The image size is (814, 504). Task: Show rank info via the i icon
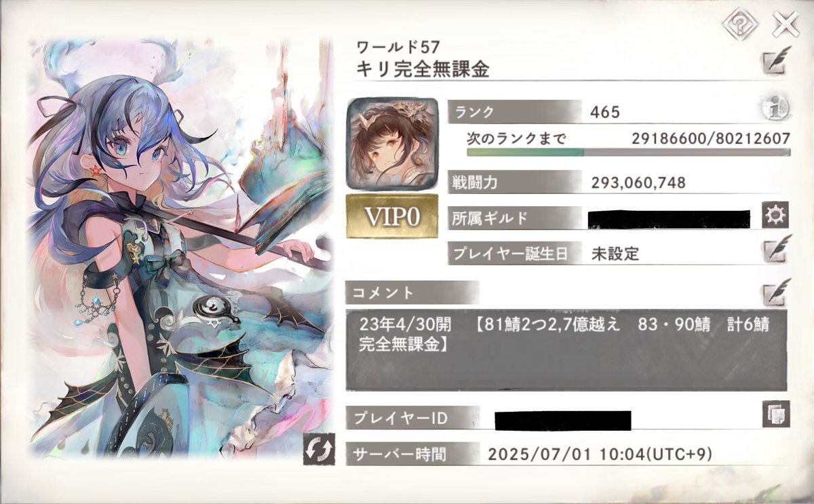click(773, 109)
